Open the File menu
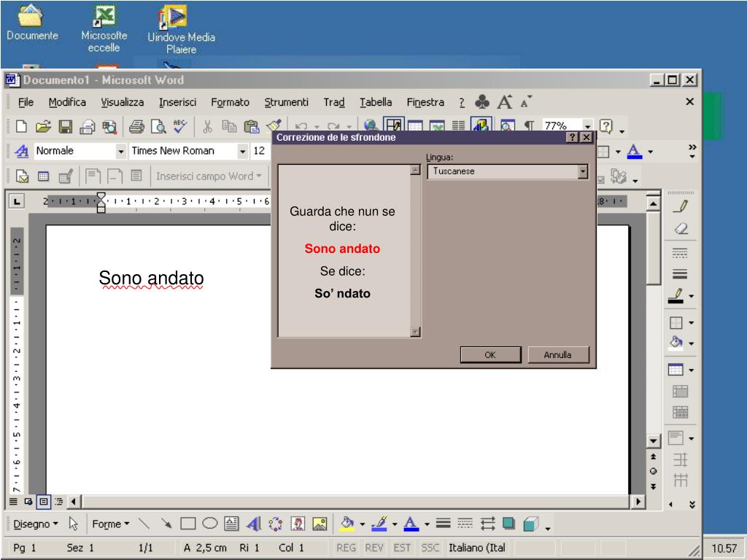 26,102
